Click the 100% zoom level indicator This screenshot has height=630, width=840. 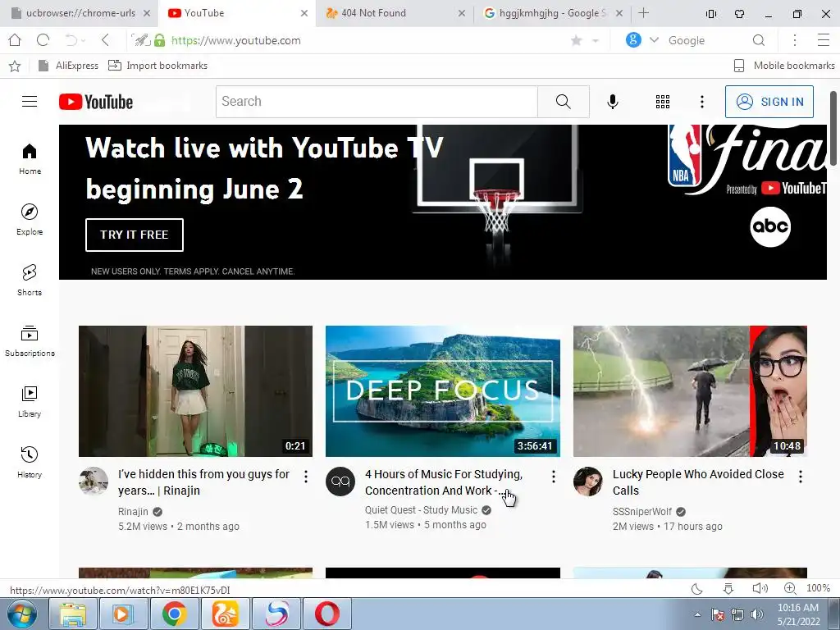[x=818, y=588]
